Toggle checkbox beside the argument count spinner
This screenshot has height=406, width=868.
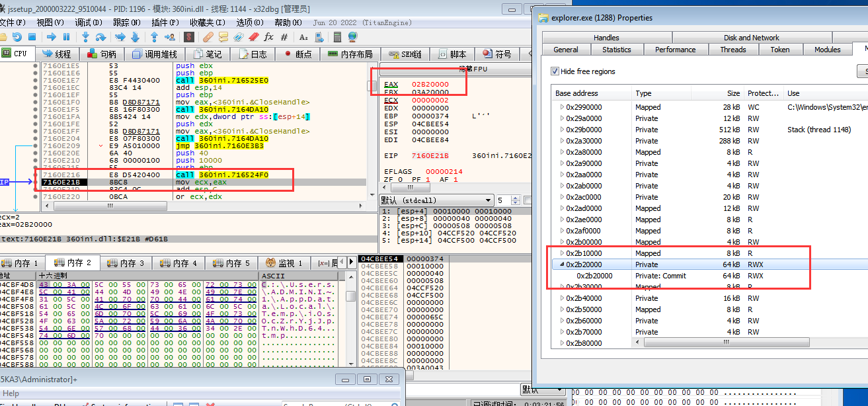click(x=527, y=200)
